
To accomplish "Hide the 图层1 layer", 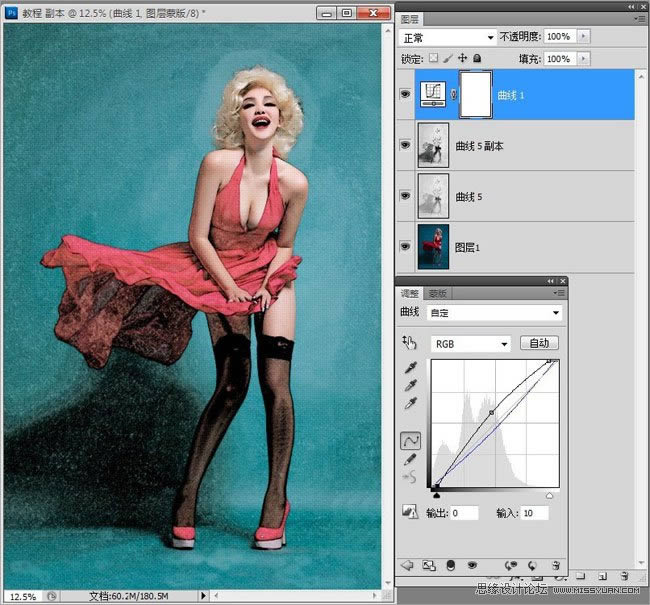I will coord(405,246).
